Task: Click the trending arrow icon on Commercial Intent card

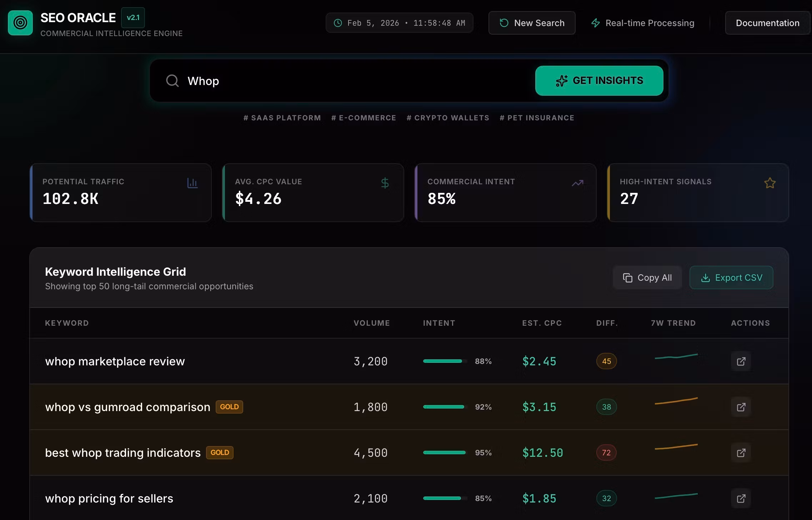Action: (577, 183)
